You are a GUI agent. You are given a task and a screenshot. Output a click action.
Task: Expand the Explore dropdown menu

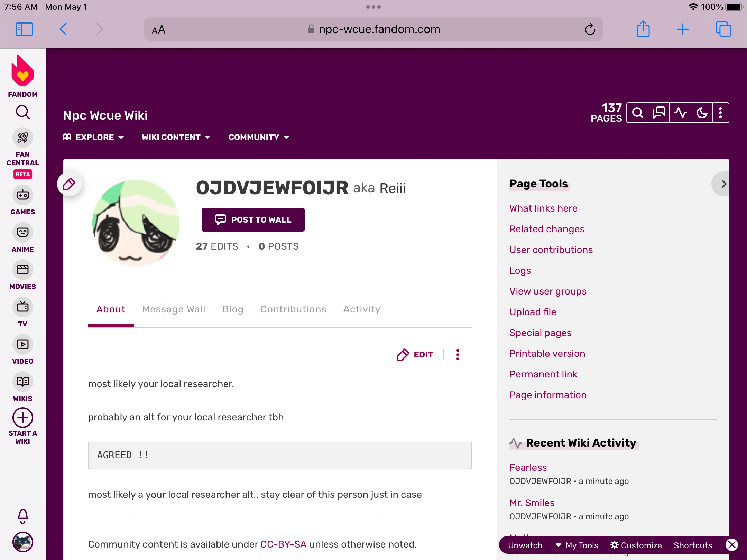(x=94, y=137)
